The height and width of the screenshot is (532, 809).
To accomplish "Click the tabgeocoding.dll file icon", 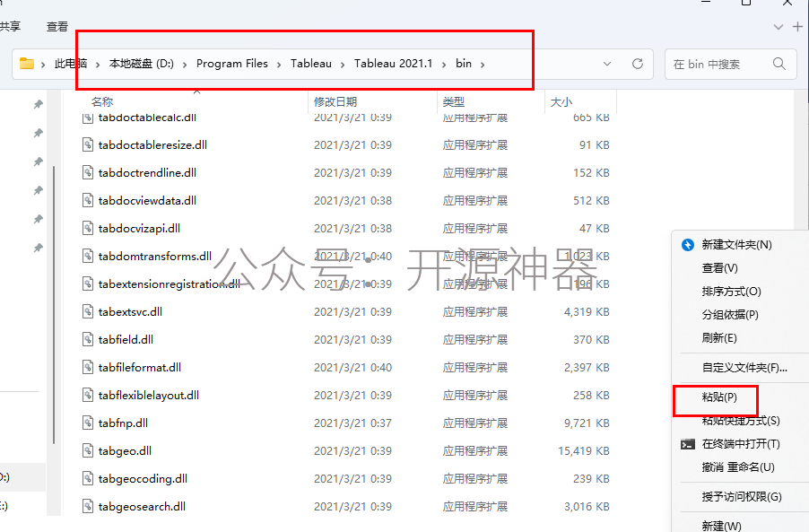I will coord(88,479).
